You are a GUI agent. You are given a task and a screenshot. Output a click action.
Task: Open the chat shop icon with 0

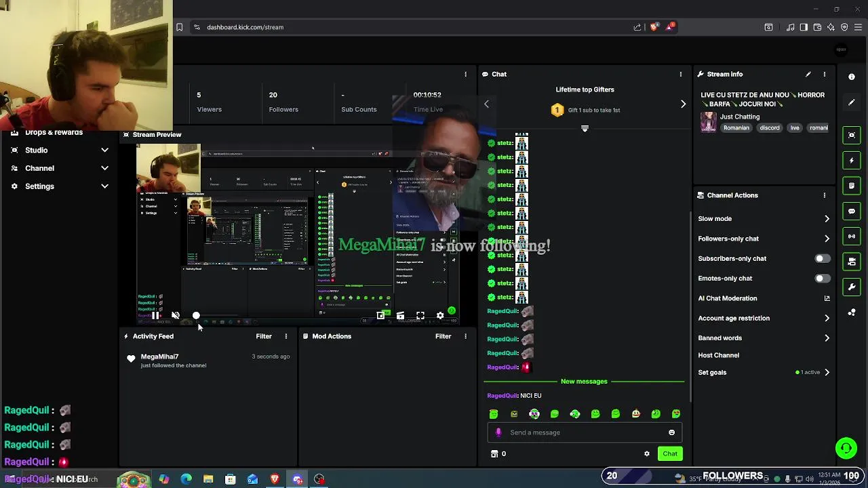click(x=498, y=454)
